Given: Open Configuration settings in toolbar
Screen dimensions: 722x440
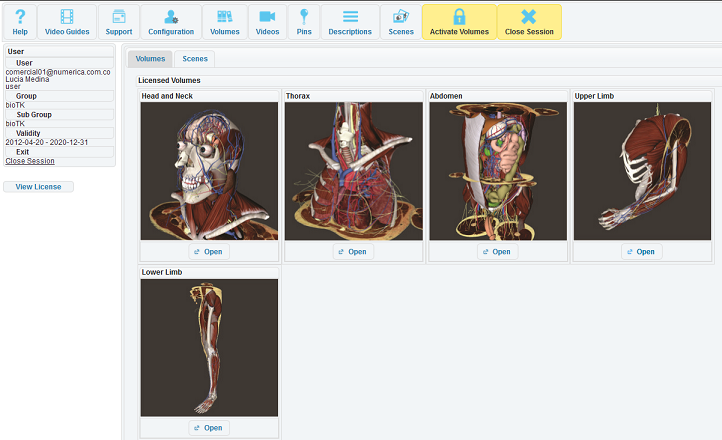Looking at the screenshot, I should coord(171,22).
